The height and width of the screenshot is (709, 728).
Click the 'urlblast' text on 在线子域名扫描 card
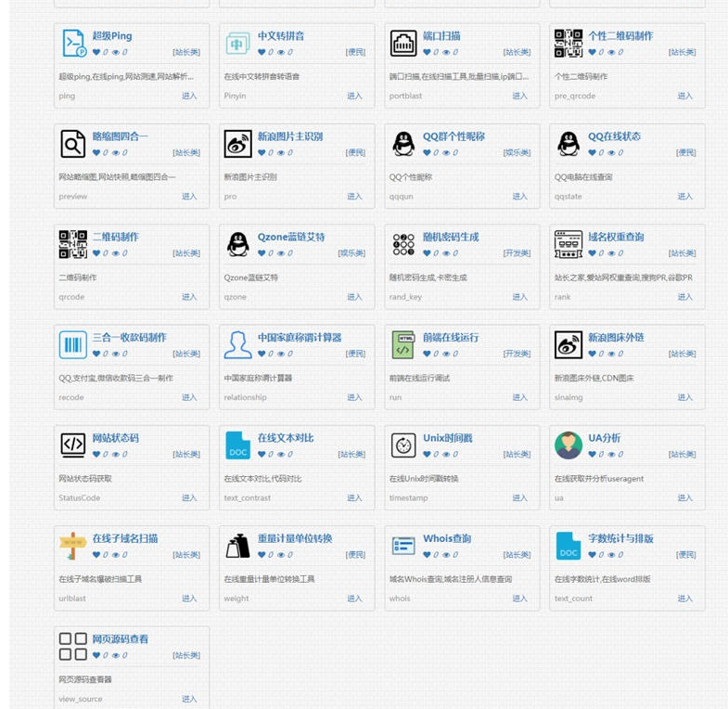72,599
